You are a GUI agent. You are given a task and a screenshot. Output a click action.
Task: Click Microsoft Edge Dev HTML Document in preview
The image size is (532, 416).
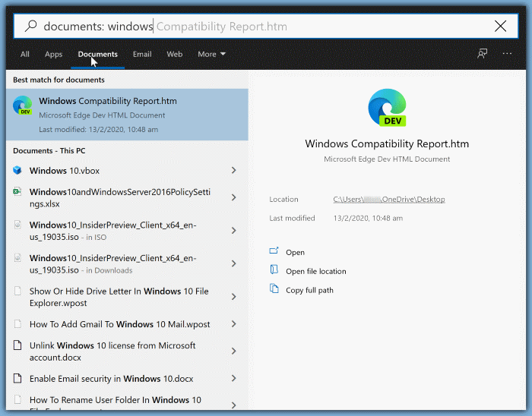pyautogui.click(x=387, y=159)
